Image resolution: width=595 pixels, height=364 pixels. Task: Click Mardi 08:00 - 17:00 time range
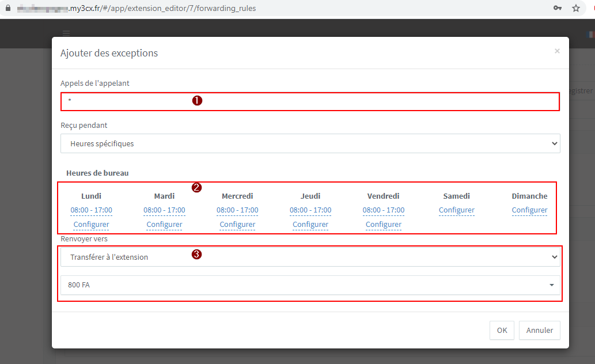pyautogui.click(x=164, y=210)
